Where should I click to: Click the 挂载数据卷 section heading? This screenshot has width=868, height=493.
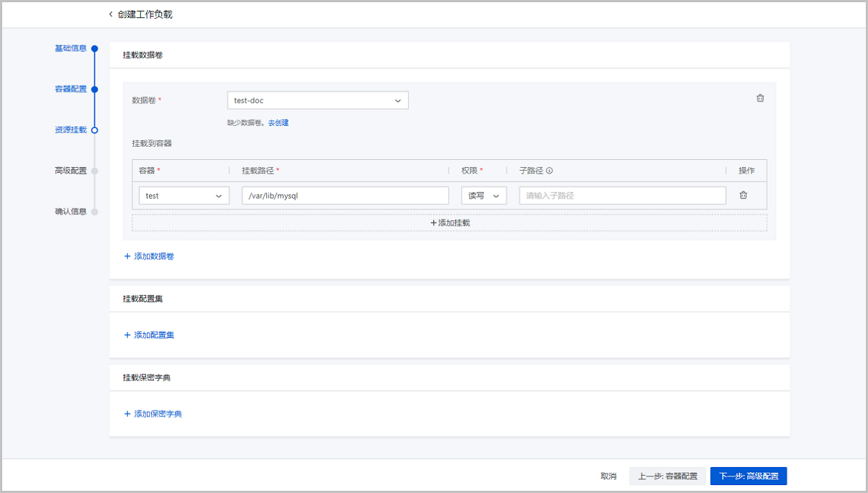[x=142, y=56]
